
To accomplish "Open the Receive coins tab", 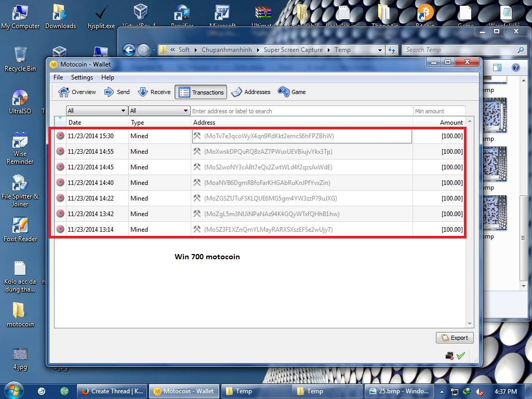I will 154,92.
